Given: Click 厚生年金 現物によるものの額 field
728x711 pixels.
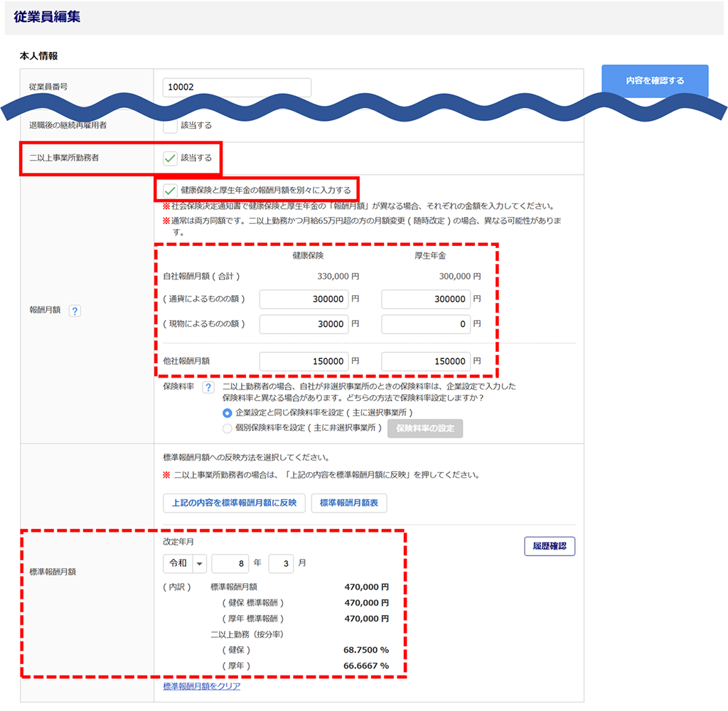Looking at the screenshot, I should [426, 324].
